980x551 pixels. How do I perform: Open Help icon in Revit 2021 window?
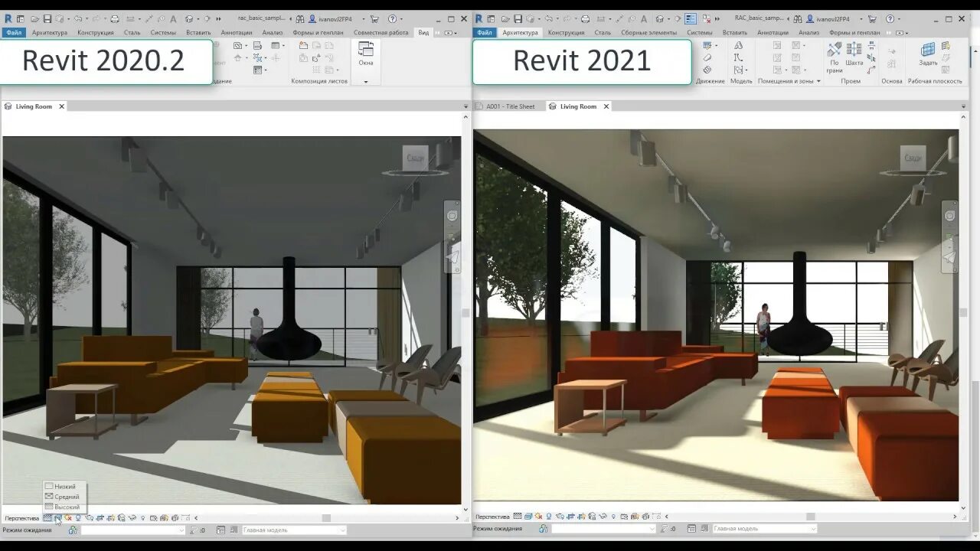tap(890, 19)
